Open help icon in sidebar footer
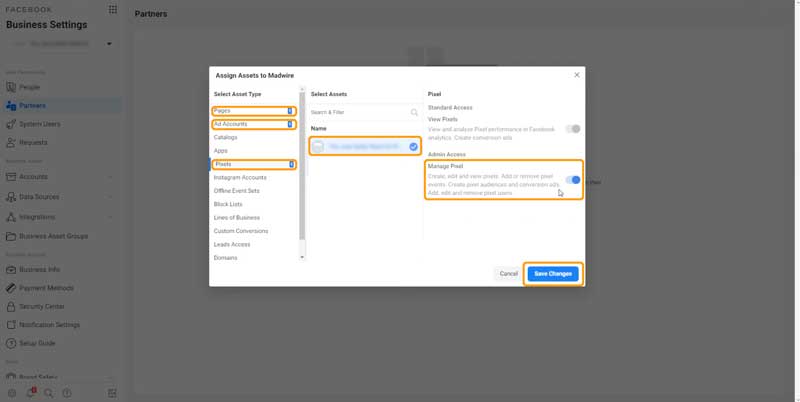The width and height of the screenshot is (800, 402). (x=67, y=393)
